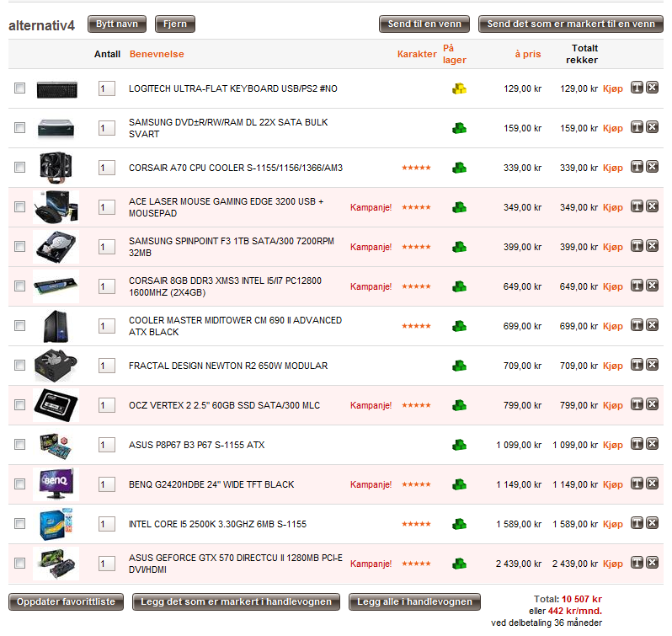
Task: Sort list by à pris column
Action: (x=528, y=54)
